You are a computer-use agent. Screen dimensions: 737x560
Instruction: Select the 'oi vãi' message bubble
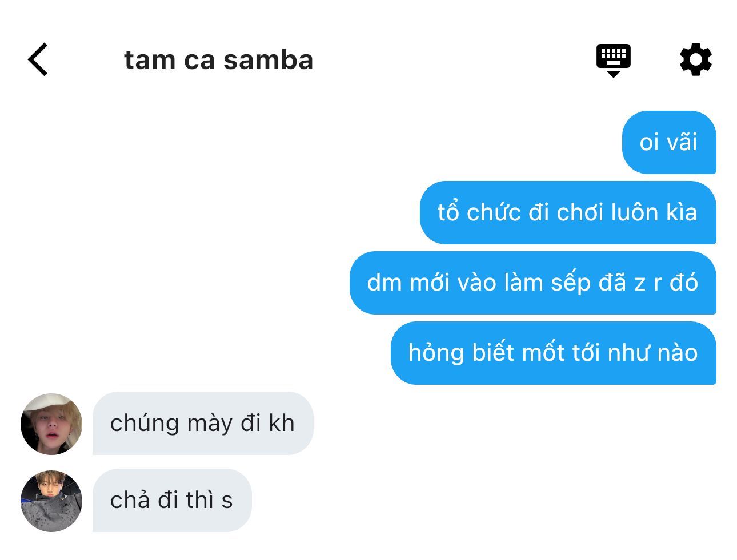click(669, 142)
